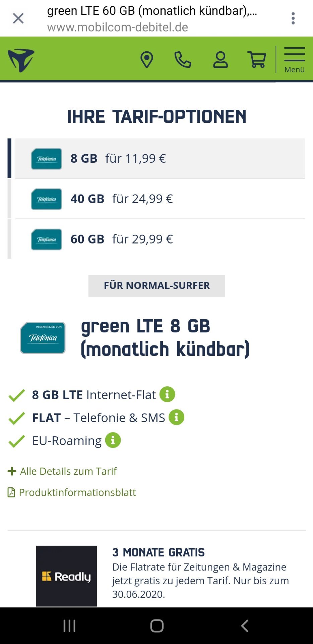
Task: Open the user account icon
Action: pyautogui.click(x=221, y=60)
